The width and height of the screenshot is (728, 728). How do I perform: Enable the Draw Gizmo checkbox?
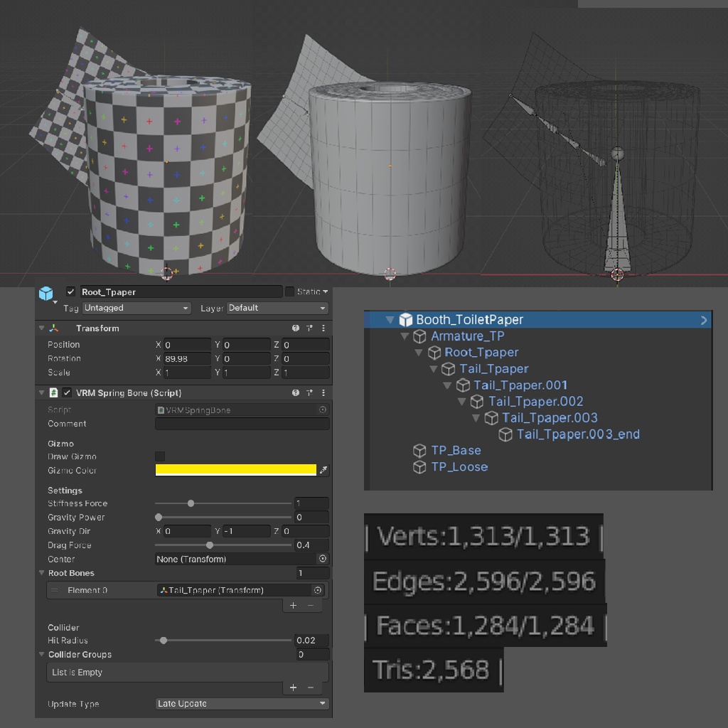click(160, 456)
